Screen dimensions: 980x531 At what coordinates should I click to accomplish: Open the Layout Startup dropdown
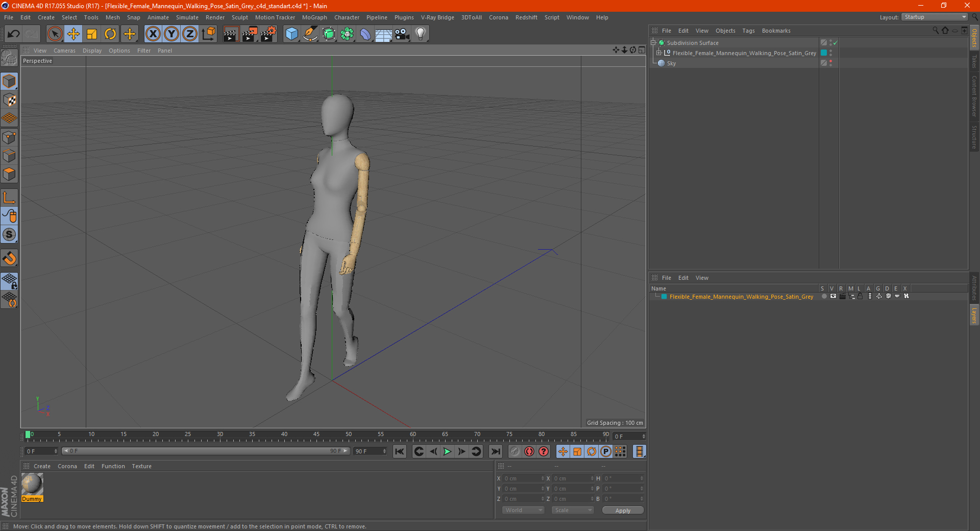pos(935,17)
